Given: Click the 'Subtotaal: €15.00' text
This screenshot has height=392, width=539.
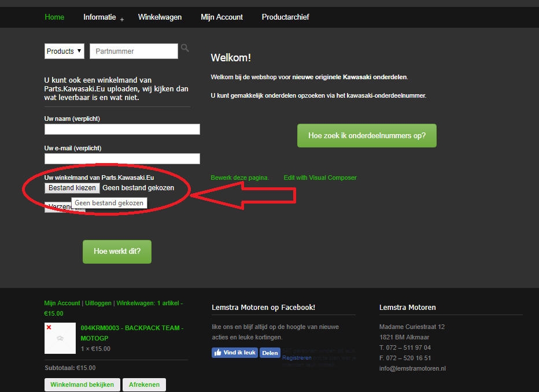Looking at the screenshot, I should click(x=70, y=368).
